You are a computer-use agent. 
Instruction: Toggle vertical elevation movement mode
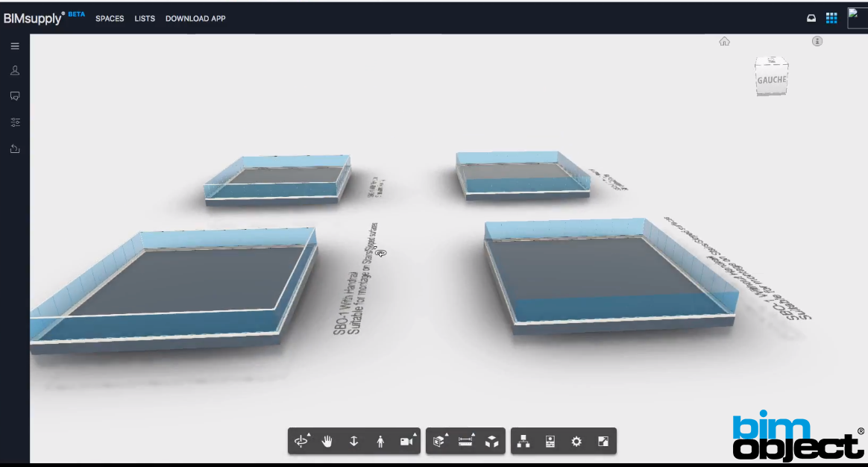[x=353, y=441]
